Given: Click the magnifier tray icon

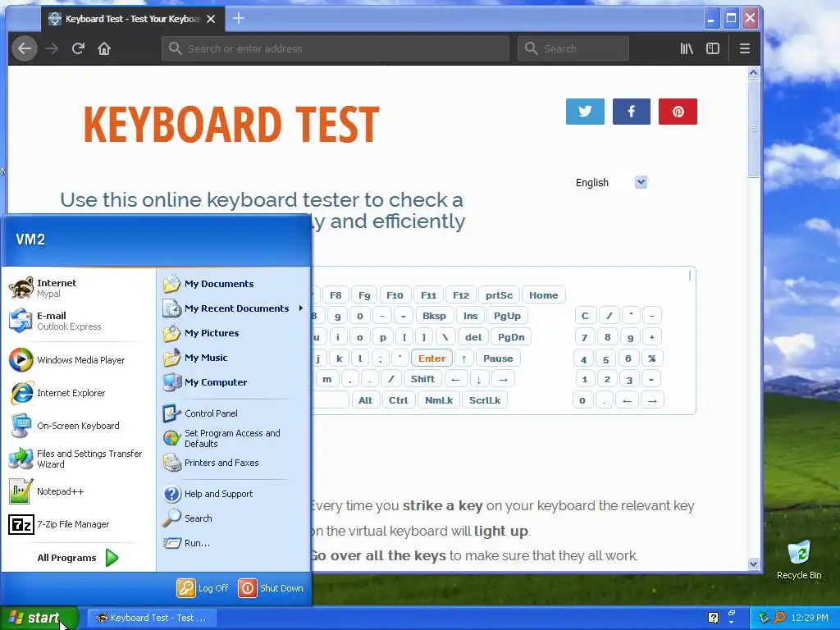Looking at the screenshot, I should (x=779, y=618).
